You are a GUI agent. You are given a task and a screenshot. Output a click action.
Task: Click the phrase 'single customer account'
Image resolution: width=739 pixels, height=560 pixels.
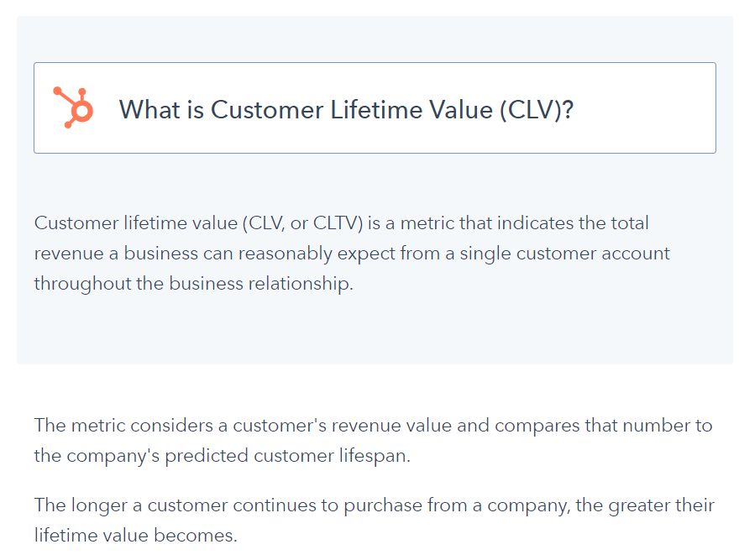coord(564,254)
